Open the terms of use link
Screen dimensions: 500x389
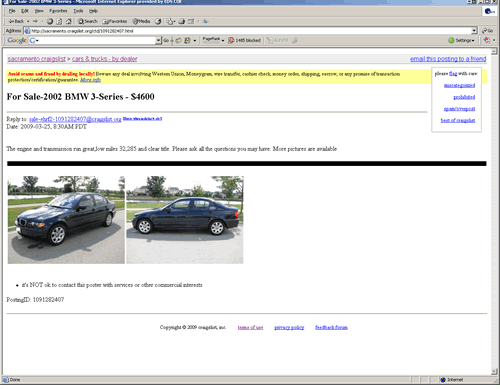click(x=250, y=328)
